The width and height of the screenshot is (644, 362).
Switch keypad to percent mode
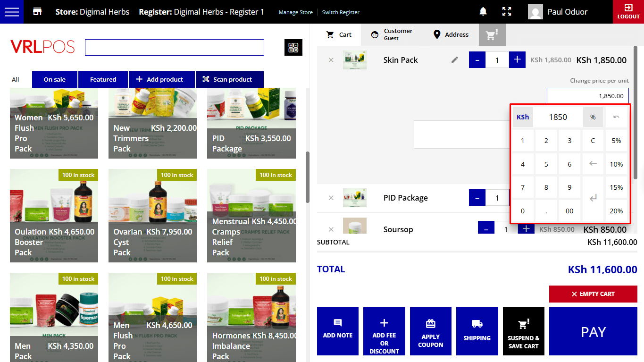[x=593, y=117]
